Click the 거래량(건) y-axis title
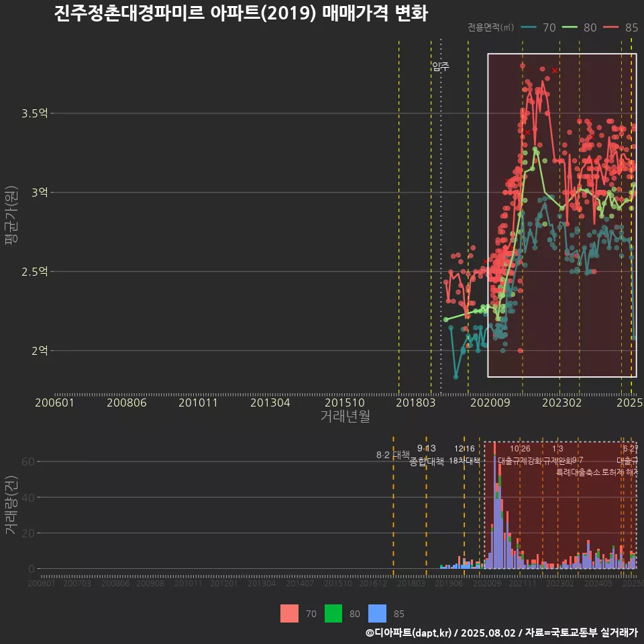 11,504
